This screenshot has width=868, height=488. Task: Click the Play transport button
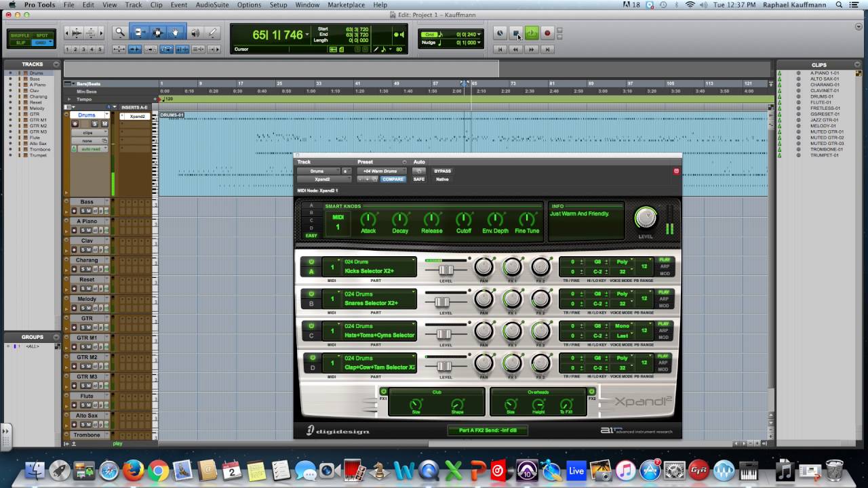coord(532,33)
